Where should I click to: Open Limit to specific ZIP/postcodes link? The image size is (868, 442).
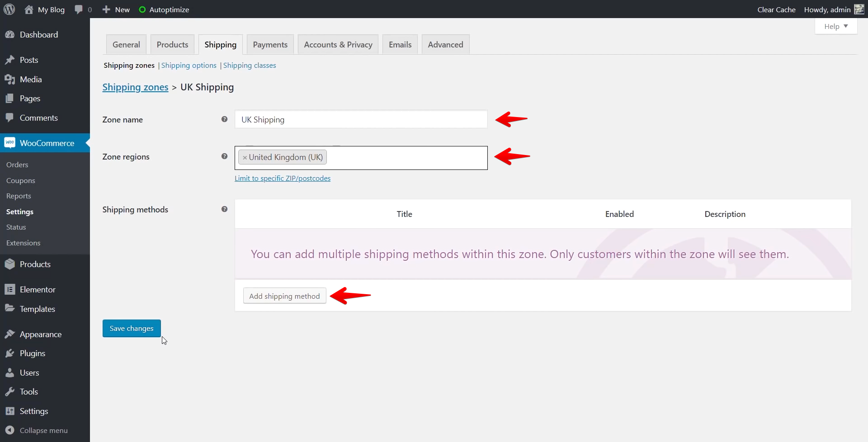click(282, 179)
